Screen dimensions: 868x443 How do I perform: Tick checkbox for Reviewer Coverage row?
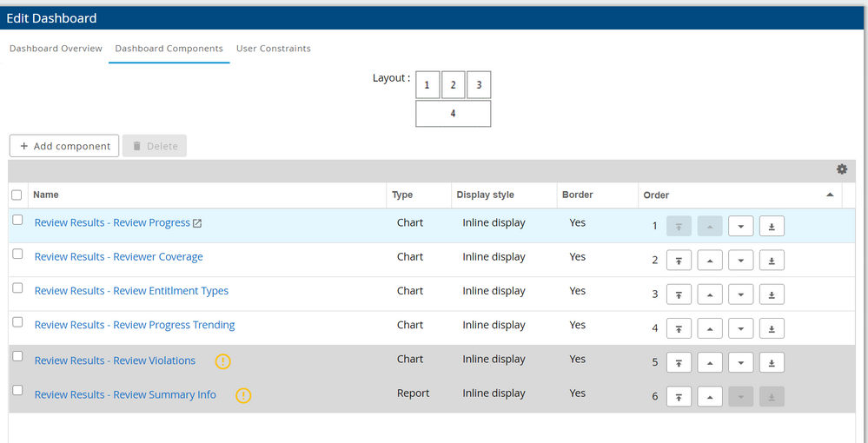click(17, 255)
